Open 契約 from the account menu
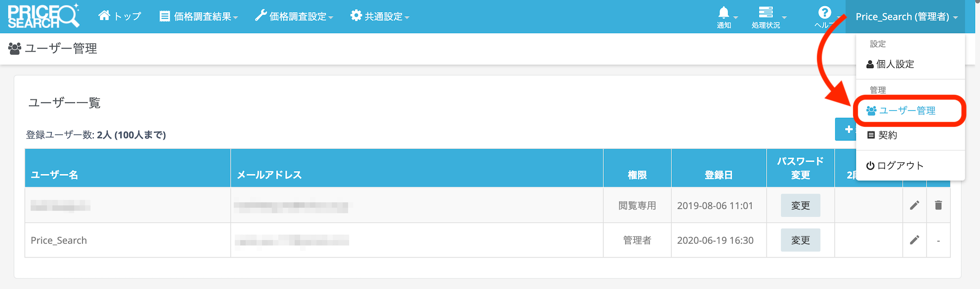Screen dimensions: 980x289 point(887,135)
